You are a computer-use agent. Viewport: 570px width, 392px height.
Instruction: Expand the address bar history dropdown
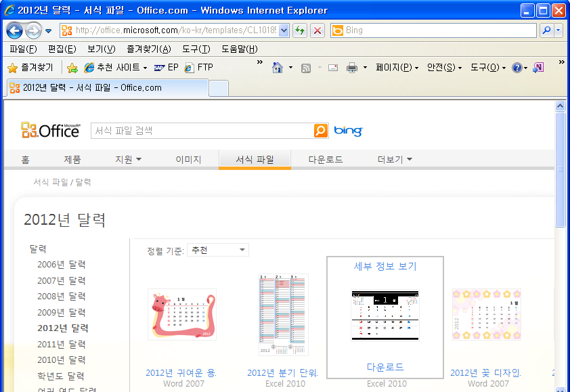coord(284,30)
